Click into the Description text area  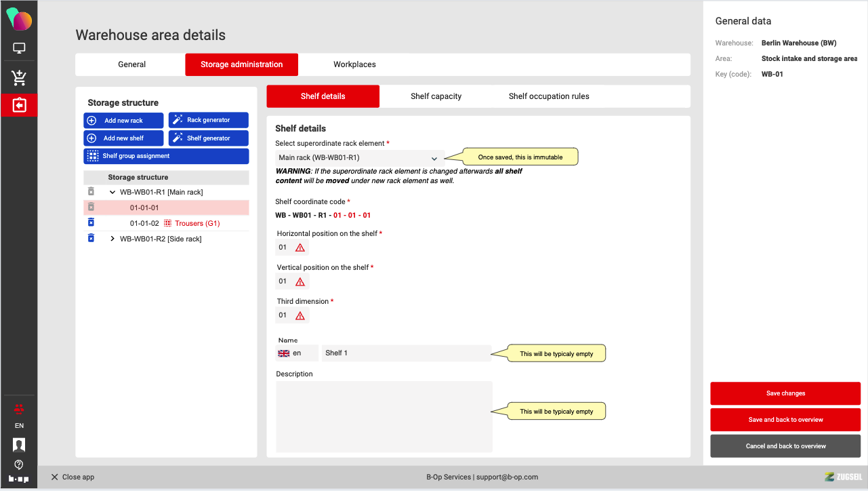click(x=384, y=416)
